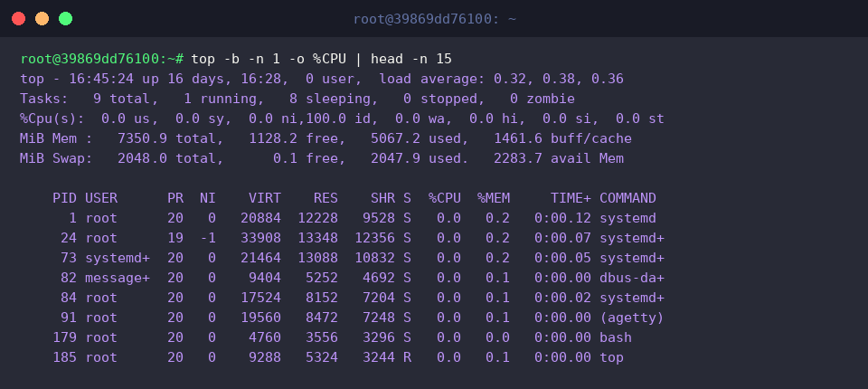The height and width of the screenshot is (389, 868).
Task: Click the red close window button
Action: click(x=18, y=19)
